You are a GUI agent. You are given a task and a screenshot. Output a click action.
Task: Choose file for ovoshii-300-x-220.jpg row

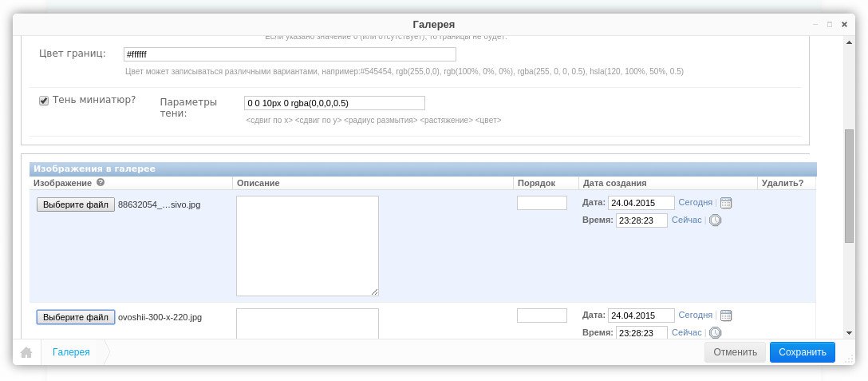pyautogui.click(x=75, y=317)
